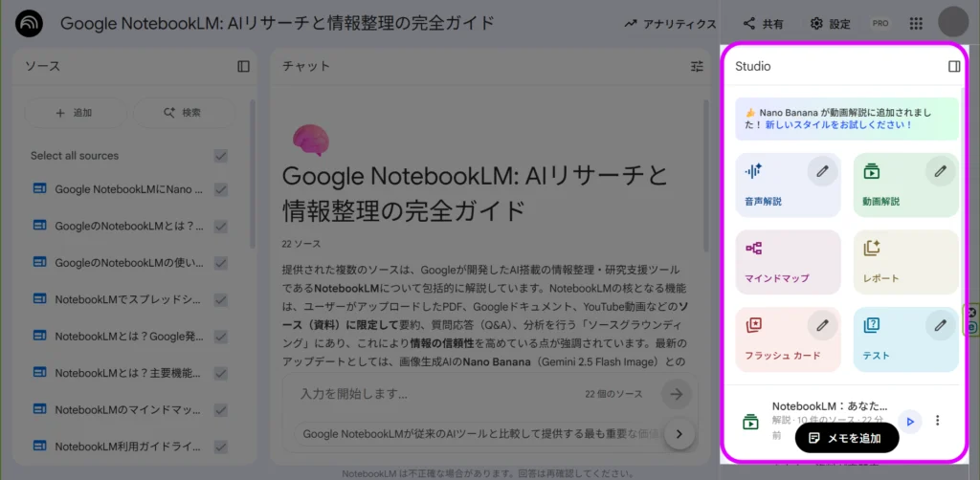Uncheck the NotebookLMでスプレッドシ... source

click(221, 299)
